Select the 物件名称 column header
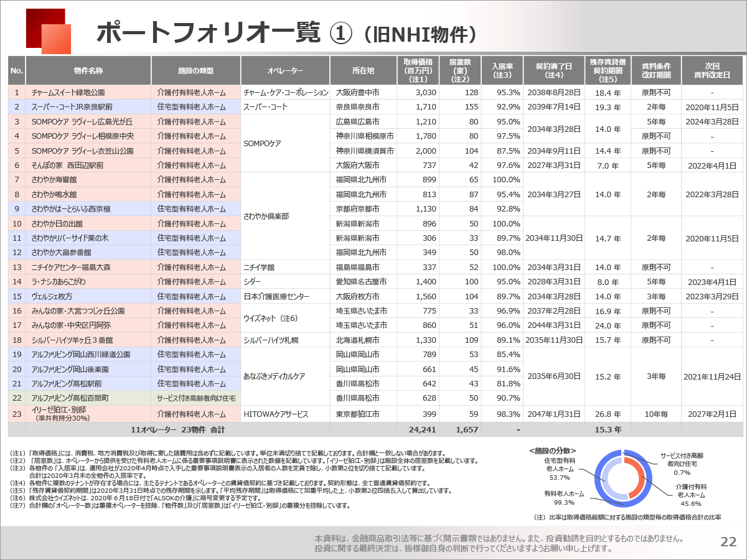Image resolution: width=747 pixels, height=560 pixels. [x=88, y=71]
